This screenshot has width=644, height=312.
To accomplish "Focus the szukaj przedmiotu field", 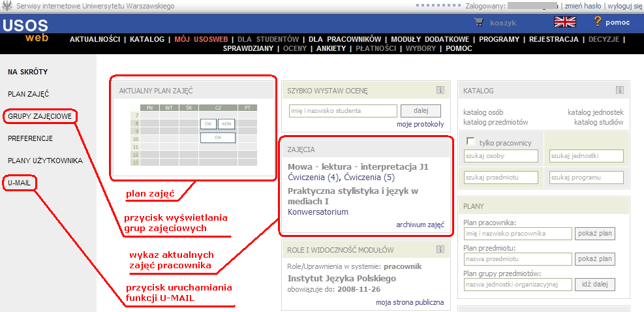I will [x=500, y=178].
